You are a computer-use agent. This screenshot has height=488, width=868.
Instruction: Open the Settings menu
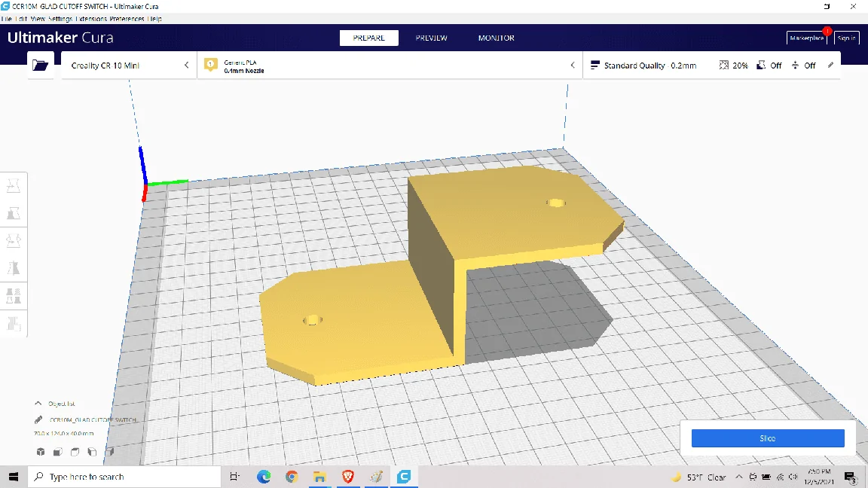[60, 18]
